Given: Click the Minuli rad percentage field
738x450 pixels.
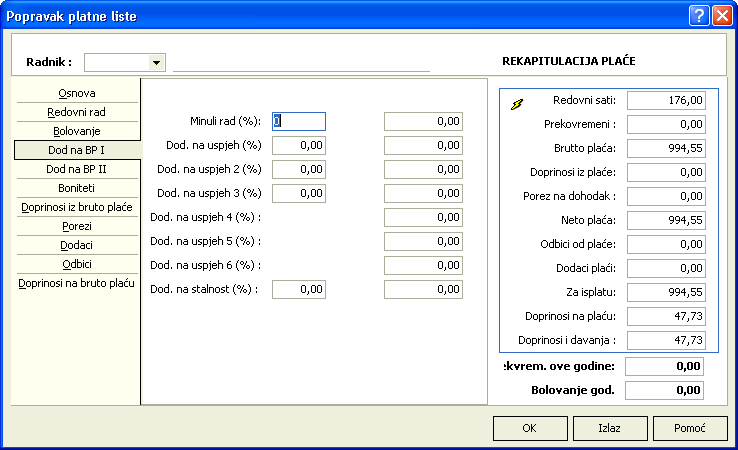Looking at the screenshot, I should point(299,121).
